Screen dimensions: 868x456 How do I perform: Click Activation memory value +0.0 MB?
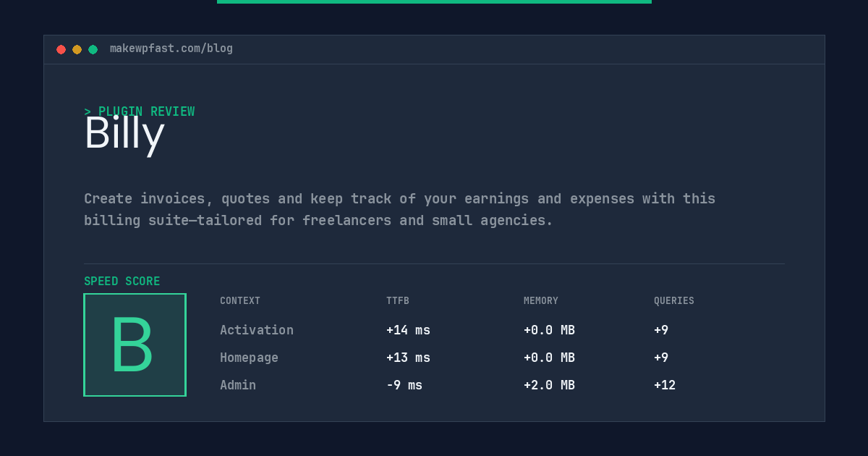coord(549,330)
